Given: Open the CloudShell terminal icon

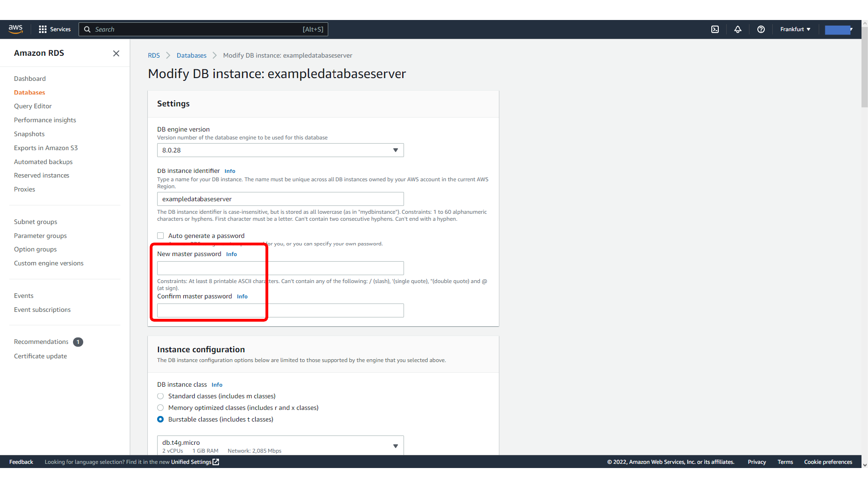Looking at the screenshot, I should click(x=715, y=29).
